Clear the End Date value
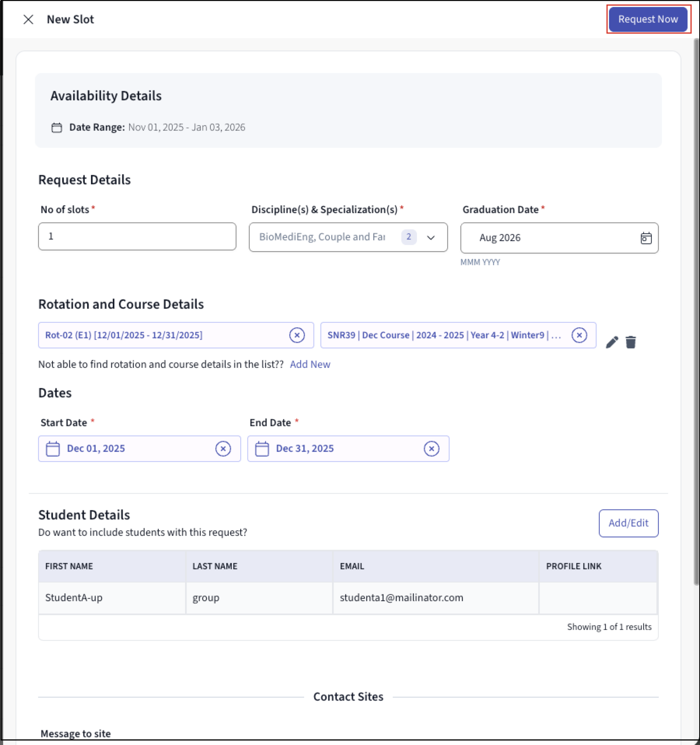The width and height of the screenshot is (700, 745). [431, 449]
